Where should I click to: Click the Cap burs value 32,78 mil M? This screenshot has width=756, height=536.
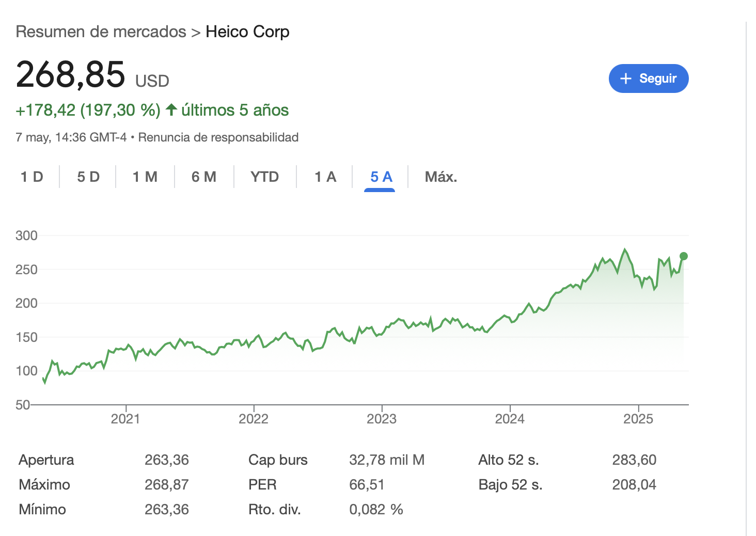click(x=387, y=460)
